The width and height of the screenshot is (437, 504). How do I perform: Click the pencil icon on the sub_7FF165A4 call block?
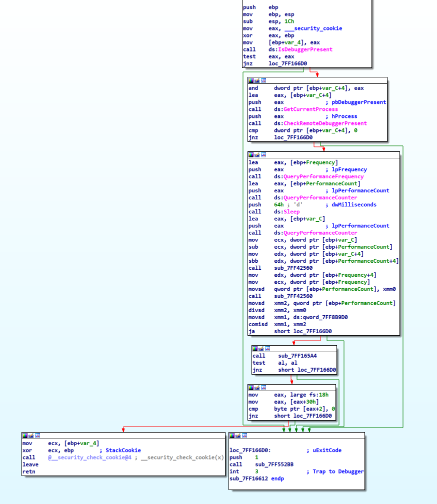pyautogui.click(x=261, y=349)
